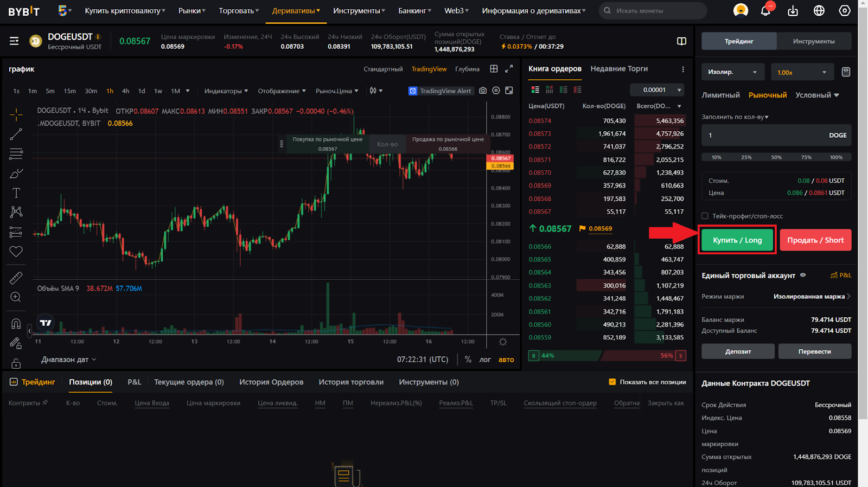
Task: Select the crosshair cursor tool
Action: pos(16,114)
